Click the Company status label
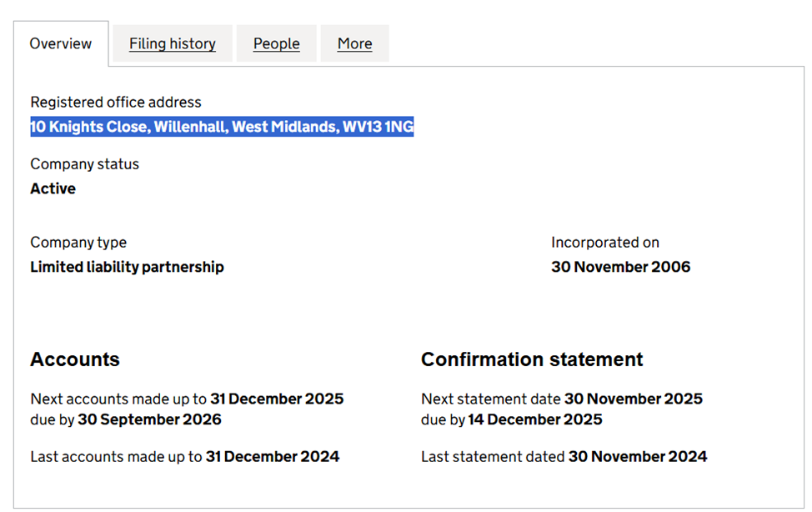The image size is (812, 512). pyautogui.click(x=84, y=163)
